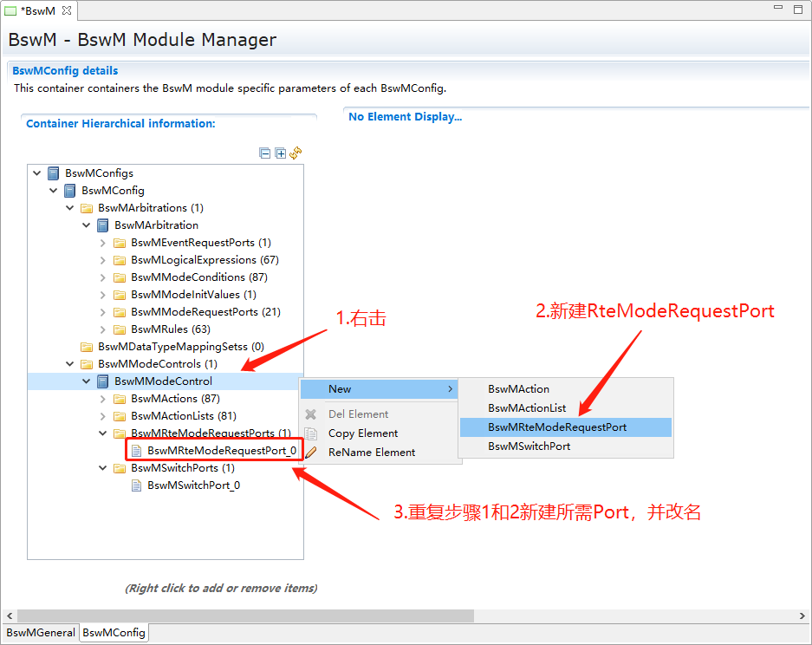Expand the BswMLogicalExpressions node
Viewport: 812px width, 645px height.
click(x=103, y=260)
